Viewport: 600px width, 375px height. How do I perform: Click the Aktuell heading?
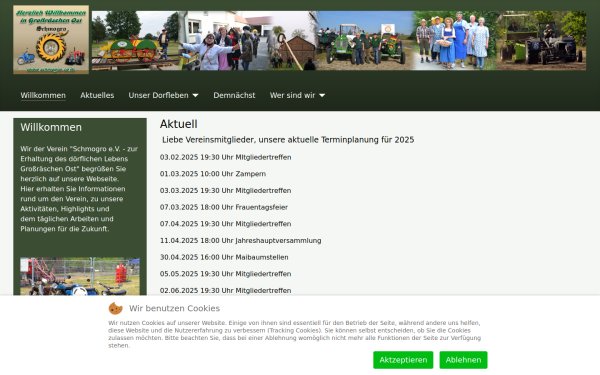tap(179, 124)
